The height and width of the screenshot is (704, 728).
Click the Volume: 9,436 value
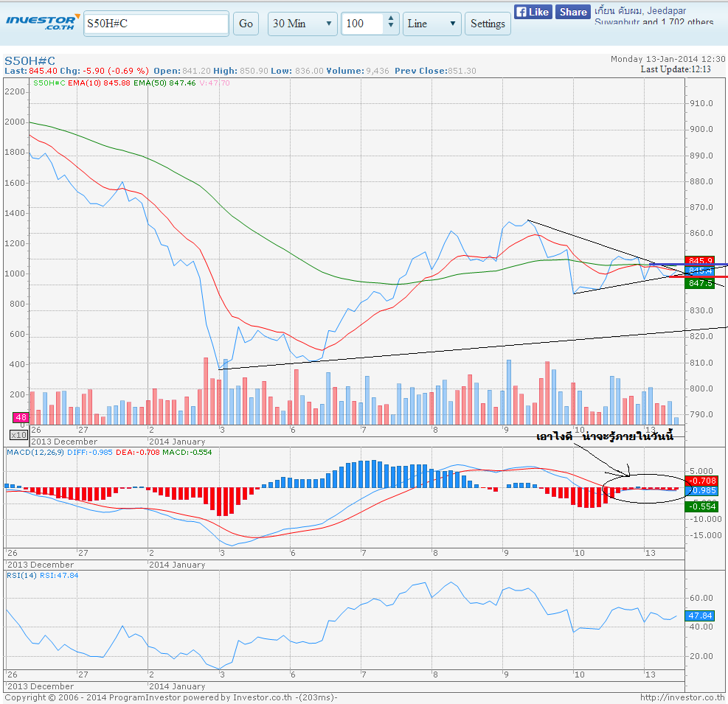pyautogui.click(x=358, y=71)
